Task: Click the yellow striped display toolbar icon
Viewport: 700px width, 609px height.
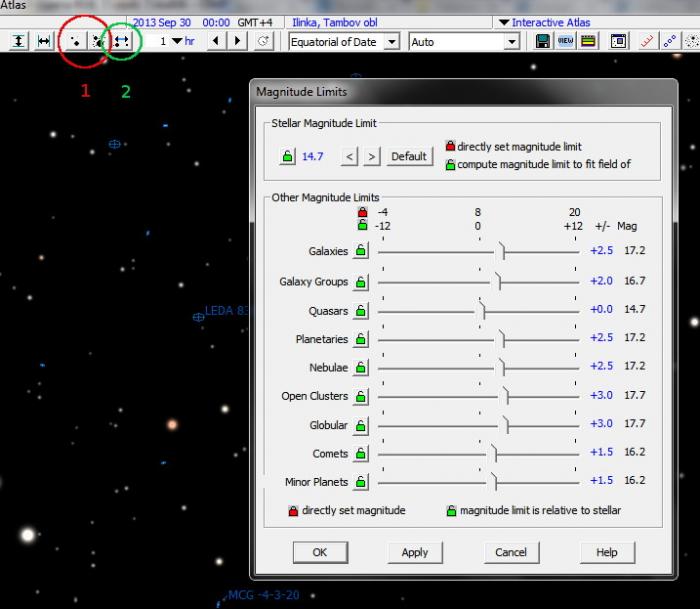Action: tap(588, 42)
